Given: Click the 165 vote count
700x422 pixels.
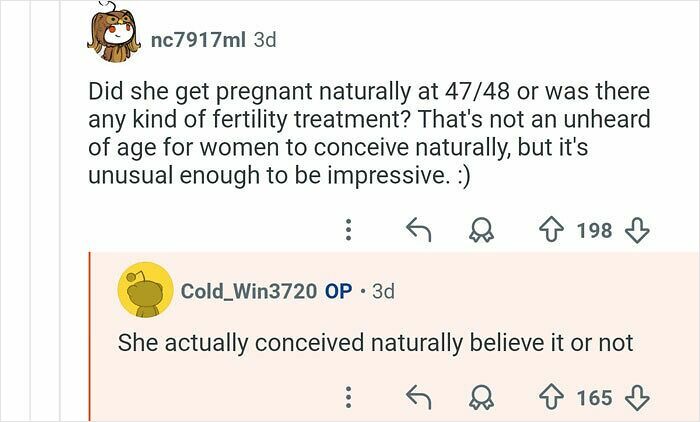Looking at the screenshot, I should tap(594, 397).
